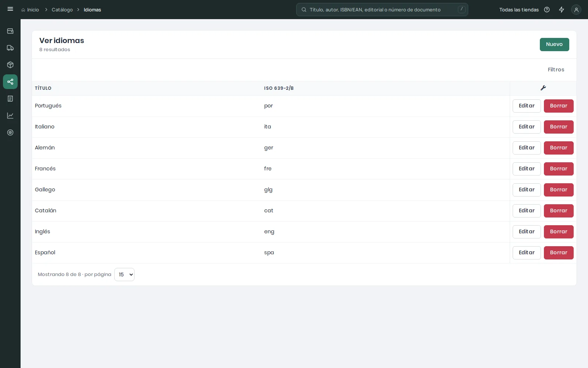Open the box package section
The width and height of the screenshot is (588, 368).
(10, 65)
